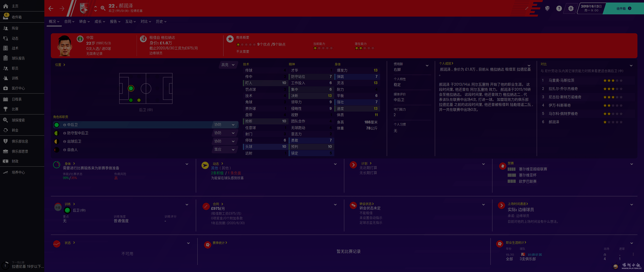Open the 主页 home icon in sidebar

coord(6,6)
